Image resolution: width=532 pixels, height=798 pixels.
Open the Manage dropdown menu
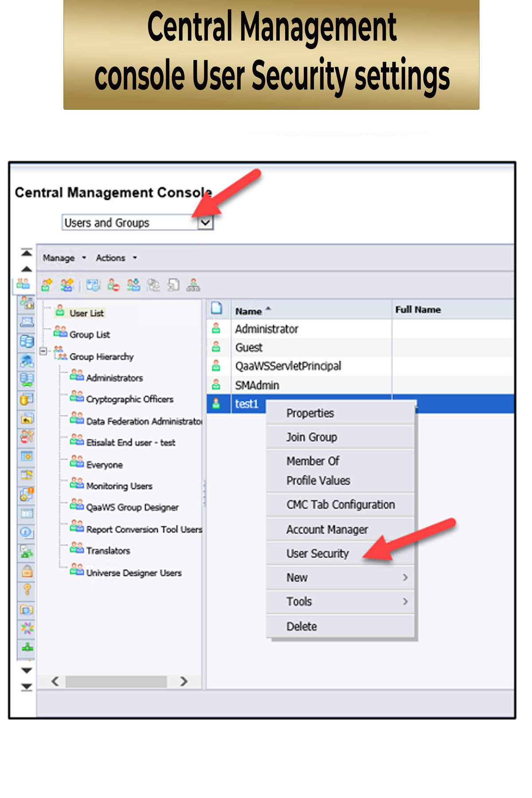64,258
